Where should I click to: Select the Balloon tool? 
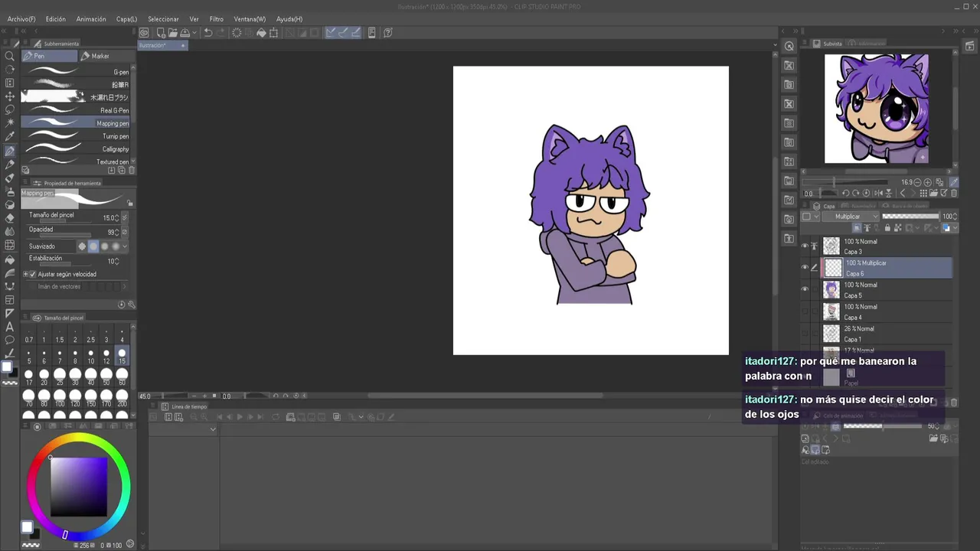(10, 340)
